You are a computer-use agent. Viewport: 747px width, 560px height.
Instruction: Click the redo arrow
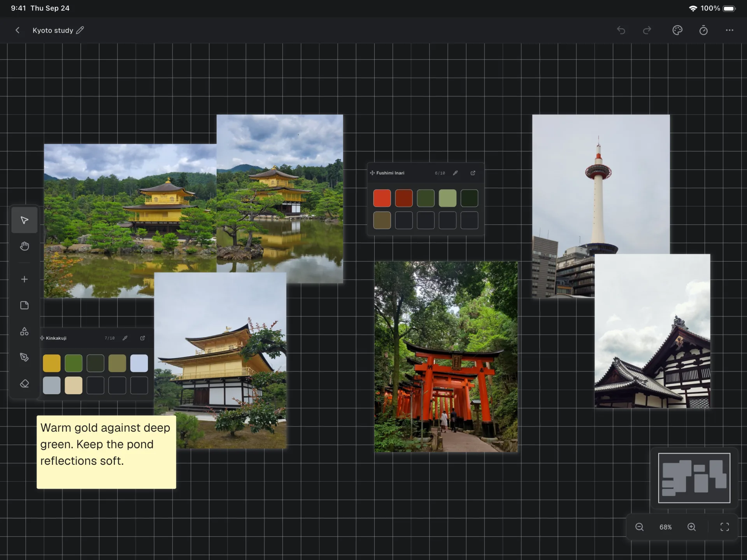click(x=647, y=30)
